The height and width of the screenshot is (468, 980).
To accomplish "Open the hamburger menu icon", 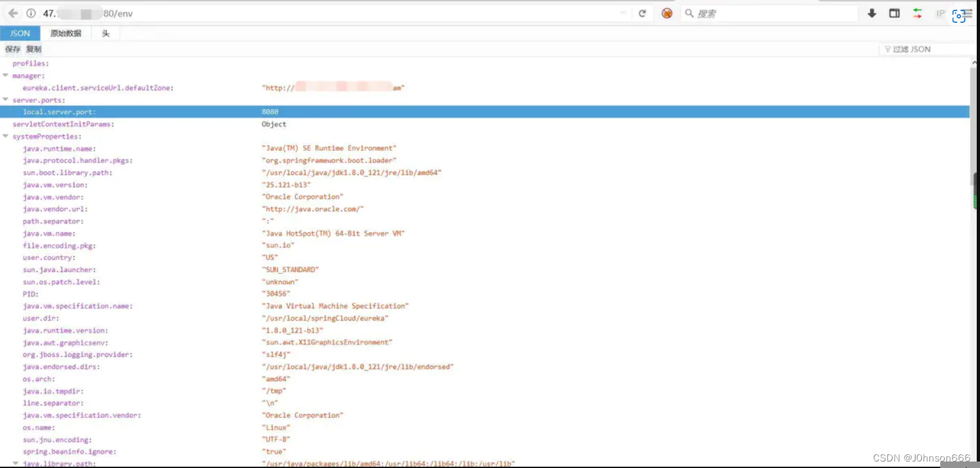I will click(x=972, y=13).
